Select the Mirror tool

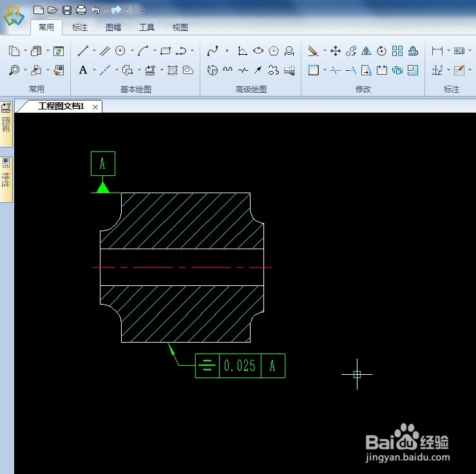(367, 51)
